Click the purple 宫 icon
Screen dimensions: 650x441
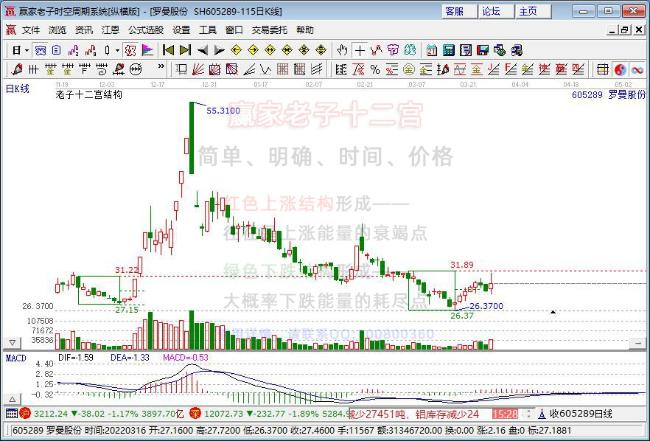point(393,50)
